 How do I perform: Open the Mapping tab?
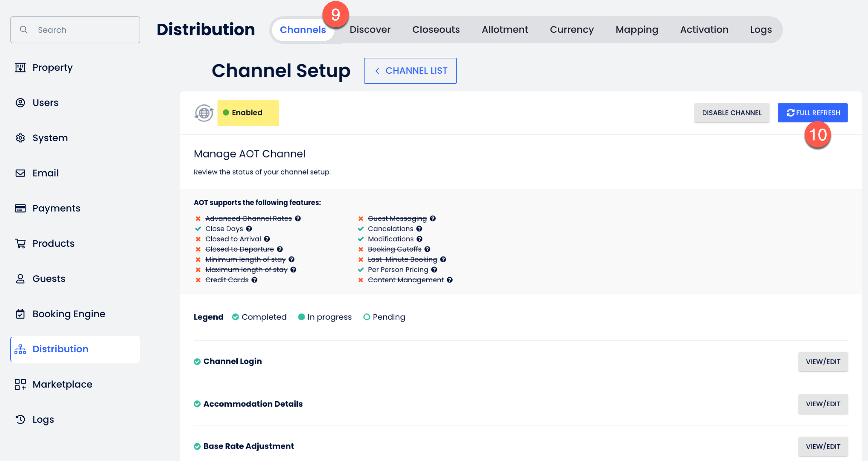click(x=637, y=30)
